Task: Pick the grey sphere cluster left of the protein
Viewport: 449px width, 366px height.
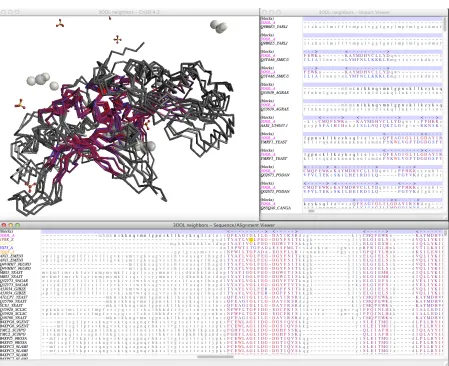Action: click(x=41, y=81)
